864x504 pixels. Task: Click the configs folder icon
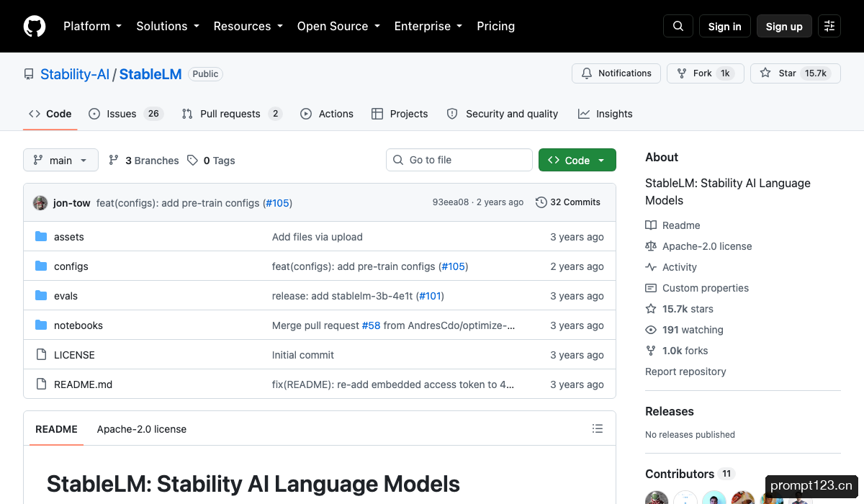tap(41, 266)
